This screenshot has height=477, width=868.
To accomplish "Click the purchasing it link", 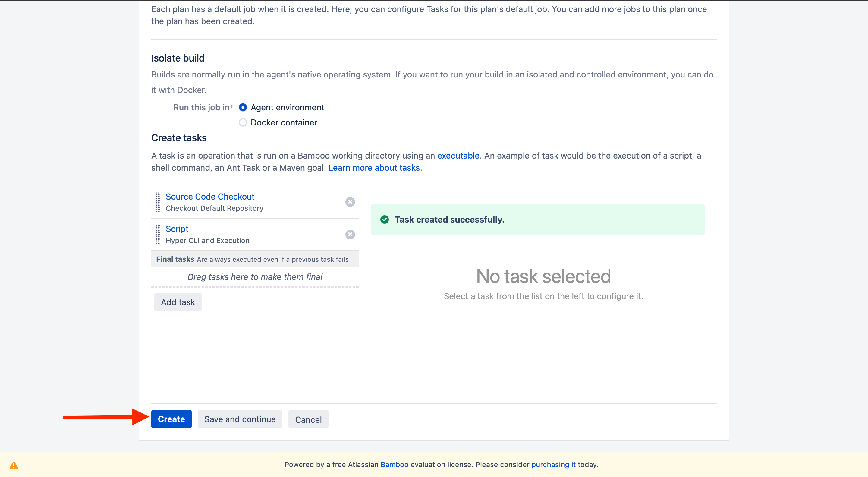I will click(553, 465).
